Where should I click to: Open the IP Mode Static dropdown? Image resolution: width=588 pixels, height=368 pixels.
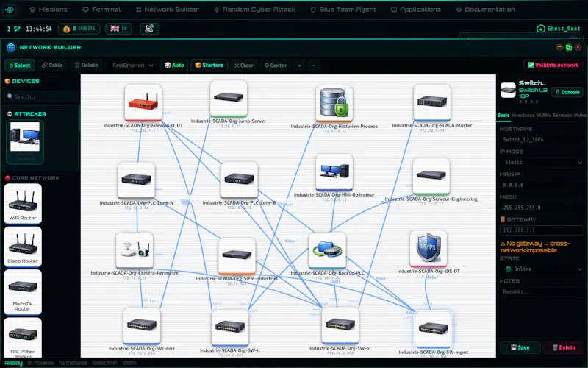(x=542, y=162)
